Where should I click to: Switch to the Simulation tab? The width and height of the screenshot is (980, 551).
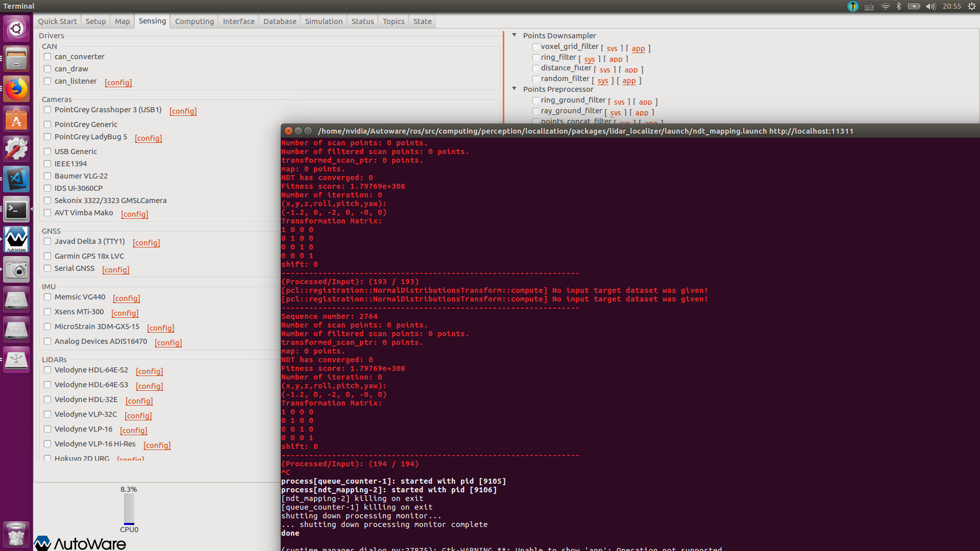point(324,21)
